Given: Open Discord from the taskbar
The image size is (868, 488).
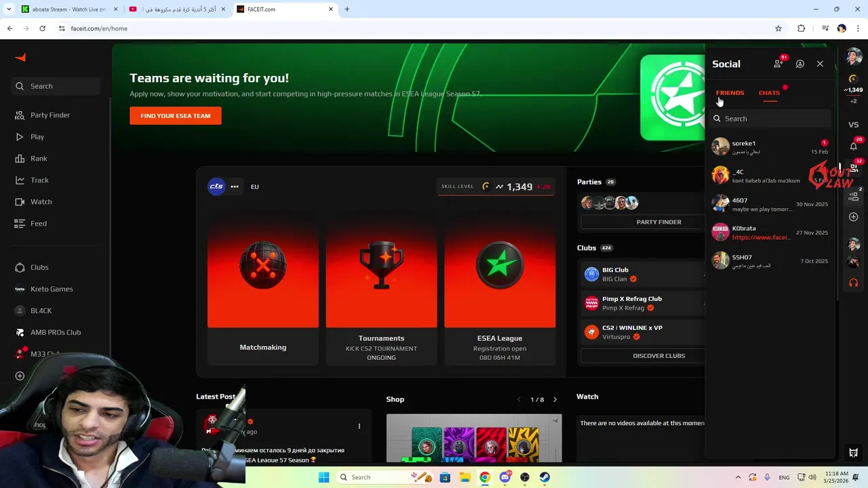Looking at the screenshot, I should pyautogui.click(x=505, y=477).
